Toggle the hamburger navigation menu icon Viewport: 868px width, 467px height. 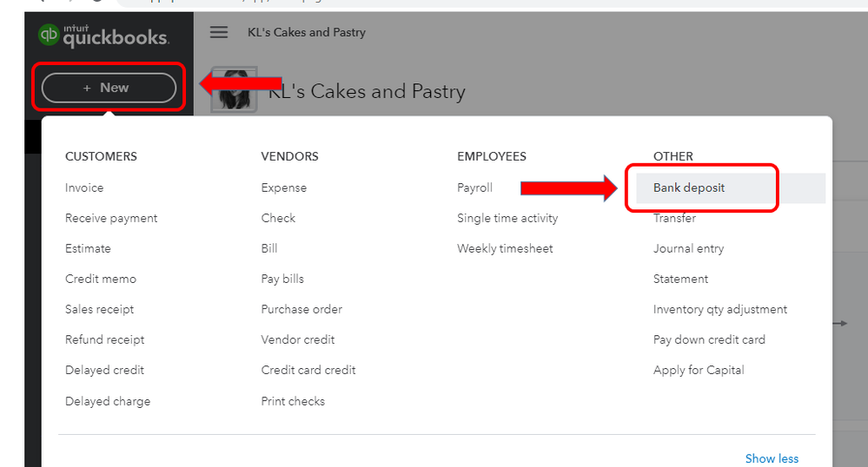[x=219, y=32]
